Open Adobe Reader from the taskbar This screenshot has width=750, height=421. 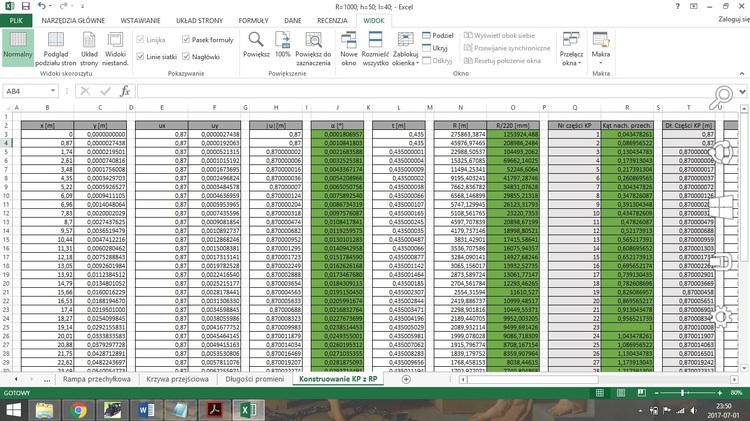213,410
